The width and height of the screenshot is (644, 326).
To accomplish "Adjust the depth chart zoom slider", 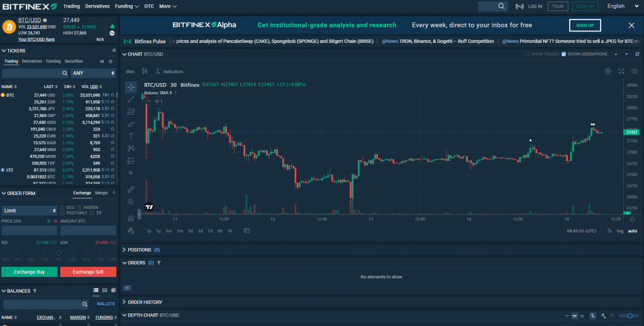I will coord(630,316).
